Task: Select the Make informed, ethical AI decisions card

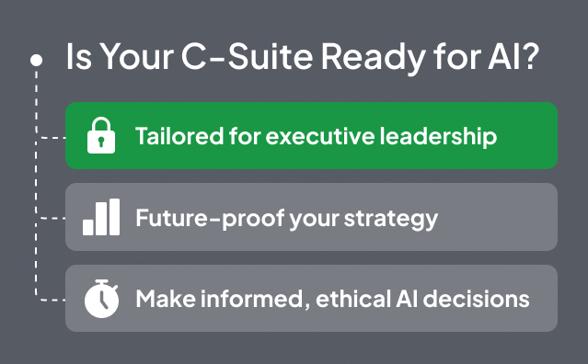Action: pos(311,298)
